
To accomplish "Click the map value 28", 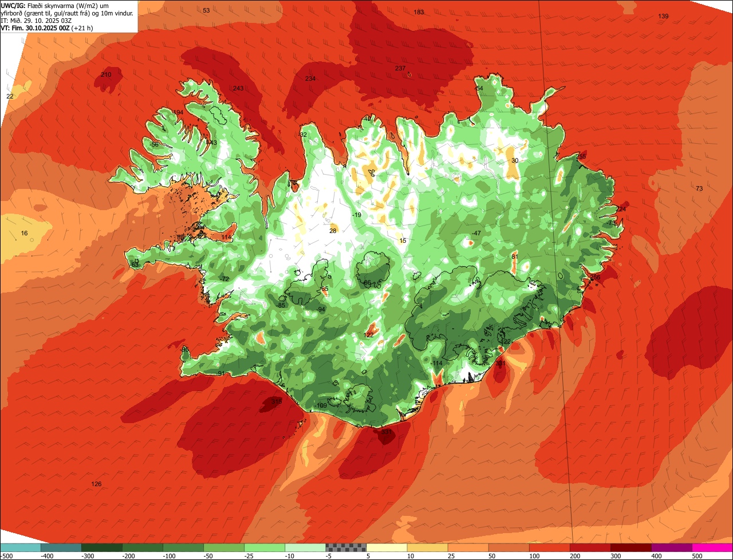I will (333, 231).
